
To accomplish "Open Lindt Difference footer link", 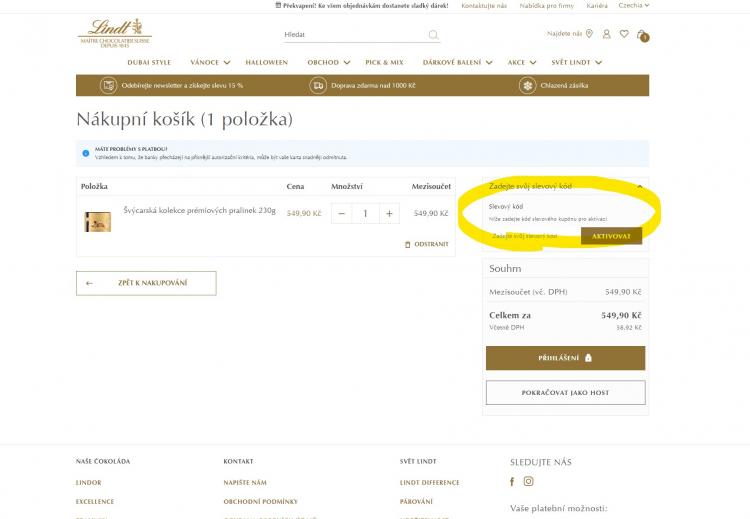I will pyautogui.click(x=430, y=483).
